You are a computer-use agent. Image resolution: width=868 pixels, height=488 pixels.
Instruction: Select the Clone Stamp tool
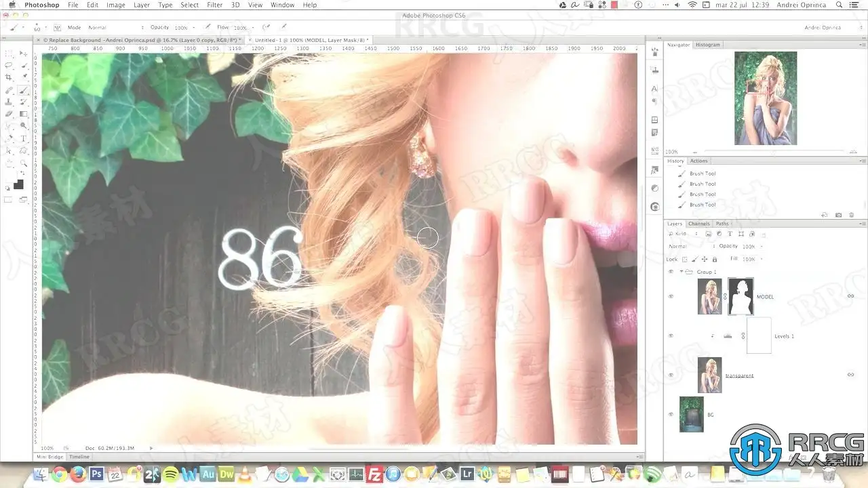[9, 102]
